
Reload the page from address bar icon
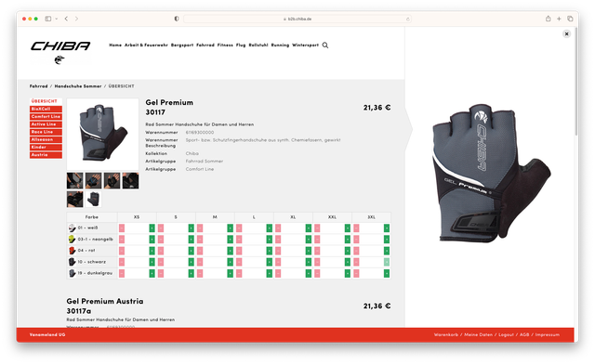[x=408, y=19]
